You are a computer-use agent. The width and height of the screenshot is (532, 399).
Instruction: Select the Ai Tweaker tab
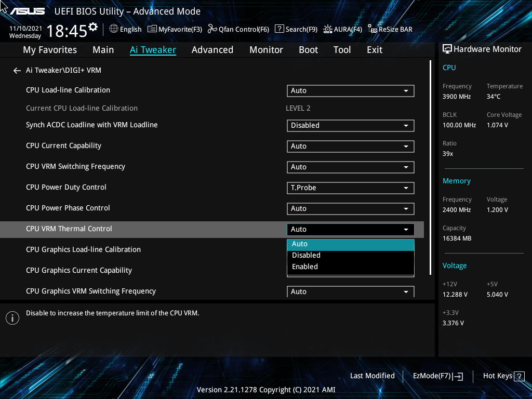click(x=153, y=50)
